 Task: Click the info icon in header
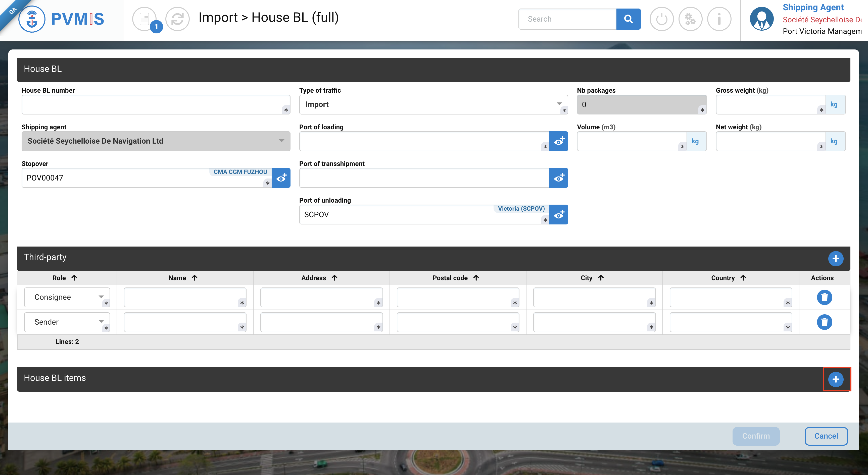pyautogui.click(x=719, y=19)
